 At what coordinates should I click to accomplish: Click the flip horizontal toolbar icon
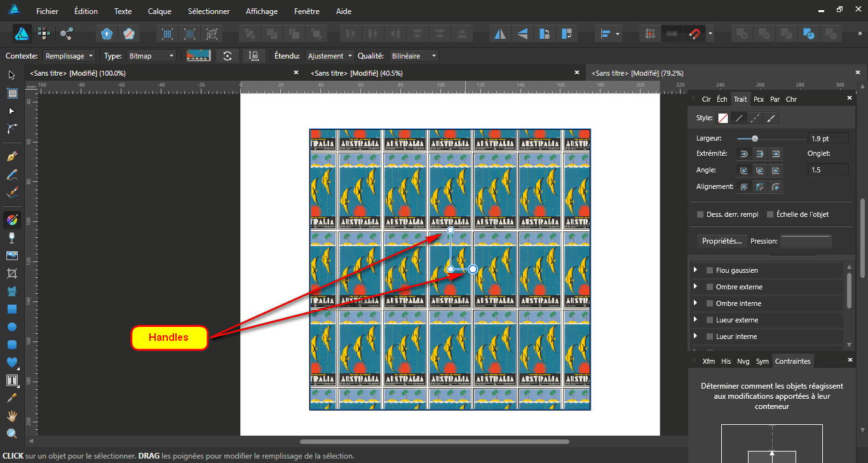[500, 34]
